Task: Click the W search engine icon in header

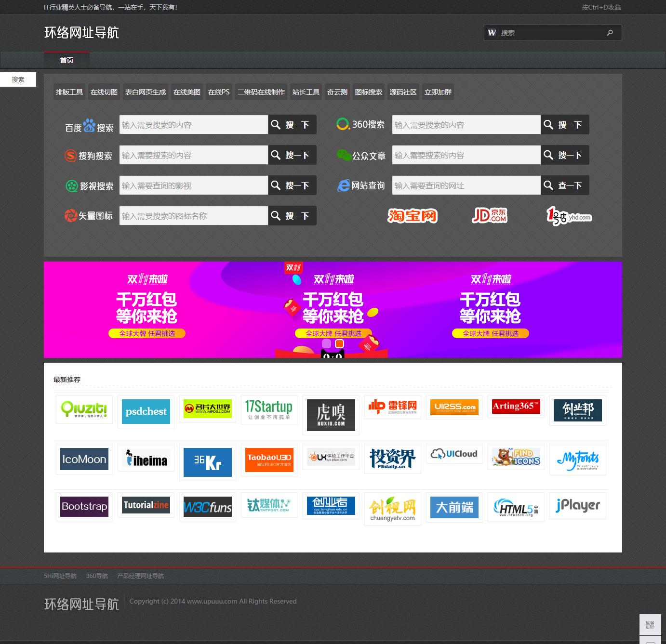Action: pyautogui.click(x=492, y=33)
